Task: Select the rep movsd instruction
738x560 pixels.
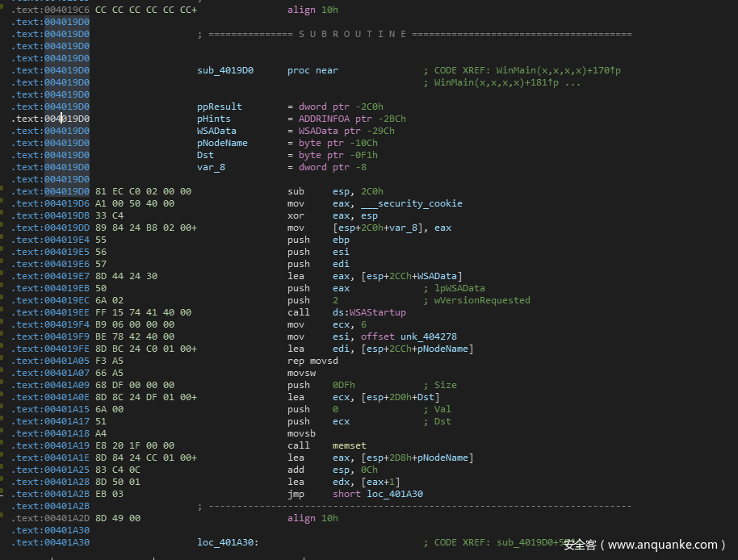Action: 312,361
